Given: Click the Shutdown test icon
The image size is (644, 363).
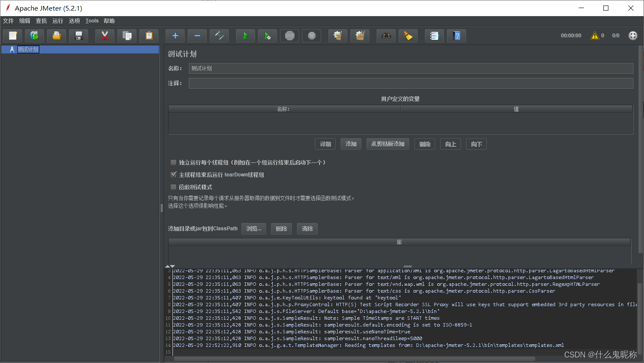Looking at the screenshot, I should click(x=311, y=36).
